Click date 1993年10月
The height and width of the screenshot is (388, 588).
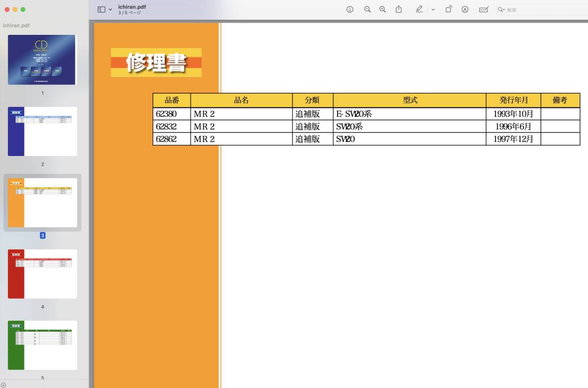[514, 114]
